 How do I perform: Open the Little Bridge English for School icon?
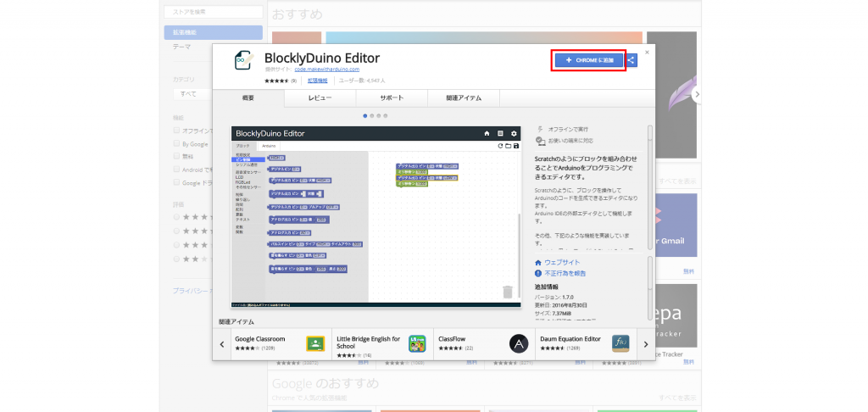[416, 343]
